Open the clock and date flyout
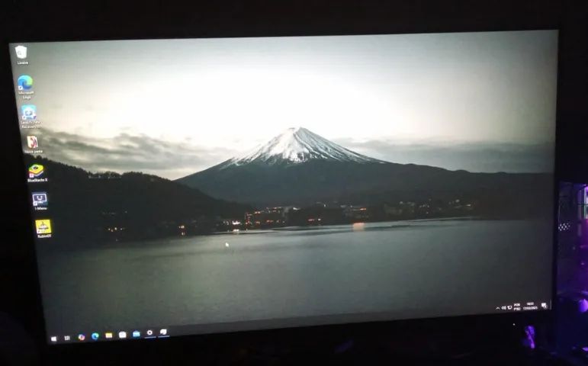The height and width of the screenshot is (366, 588). tap(530, 306)
